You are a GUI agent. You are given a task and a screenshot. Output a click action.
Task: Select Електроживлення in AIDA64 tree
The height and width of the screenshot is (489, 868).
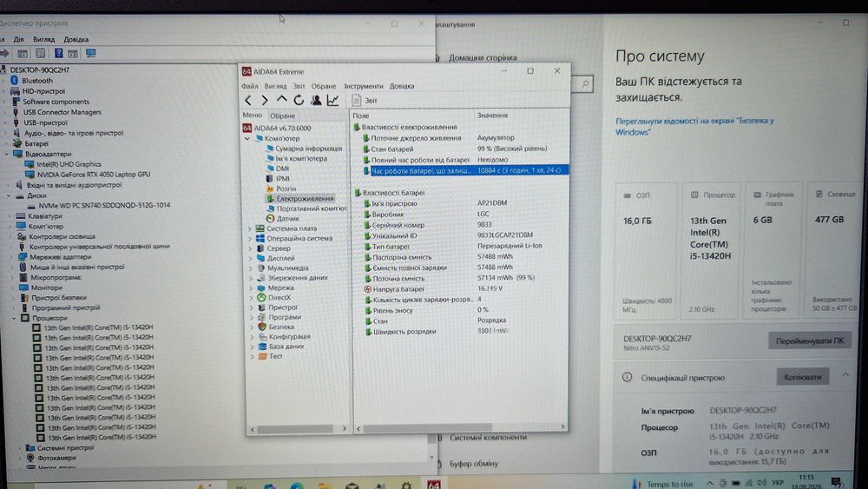click(x=305, y=198)
